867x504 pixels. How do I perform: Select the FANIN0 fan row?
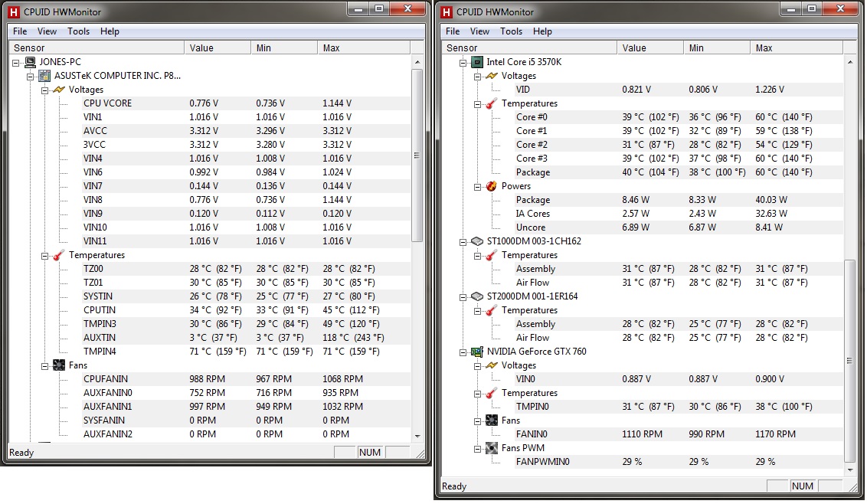[x=679, y=434]
